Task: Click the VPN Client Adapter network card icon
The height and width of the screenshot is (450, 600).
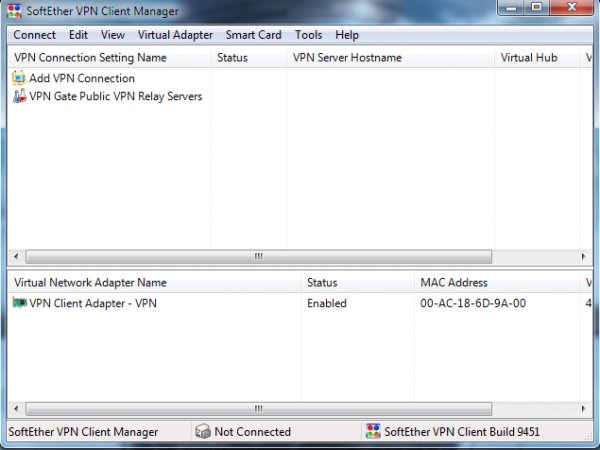Action: click(x=19, y=303)
